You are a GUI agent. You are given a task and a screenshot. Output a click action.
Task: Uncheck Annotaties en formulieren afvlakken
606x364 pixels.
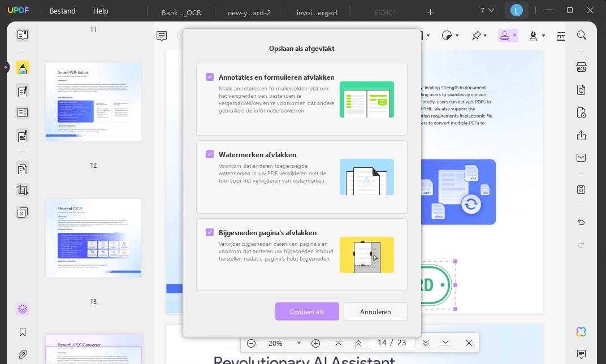point(210,77)
